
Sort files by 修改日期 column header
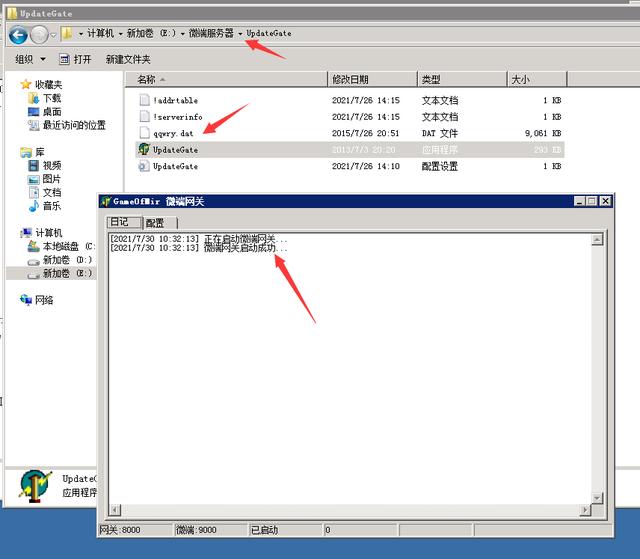coord(350,79)
